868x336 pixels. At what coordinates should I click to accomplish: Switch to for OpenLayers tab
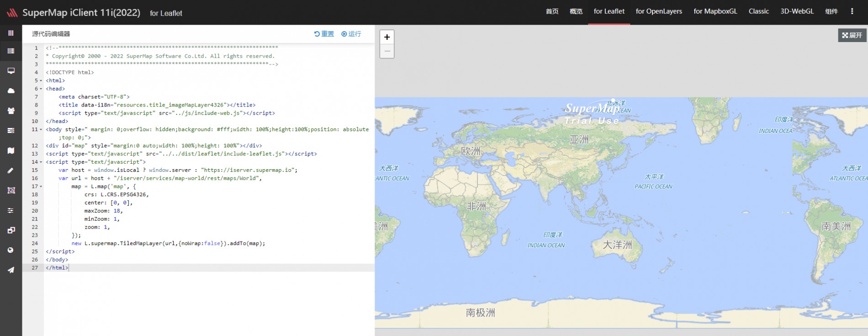(659, 11)
